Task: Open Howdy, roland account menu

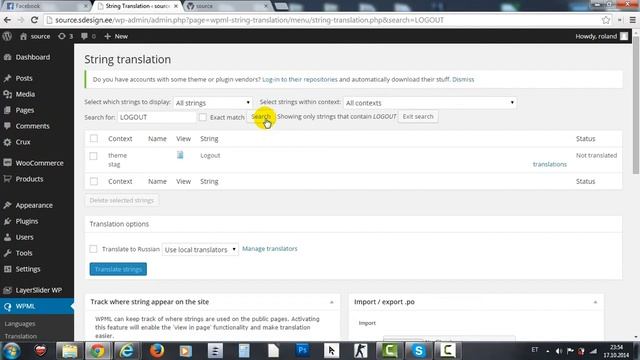Action: click(601, 36)
